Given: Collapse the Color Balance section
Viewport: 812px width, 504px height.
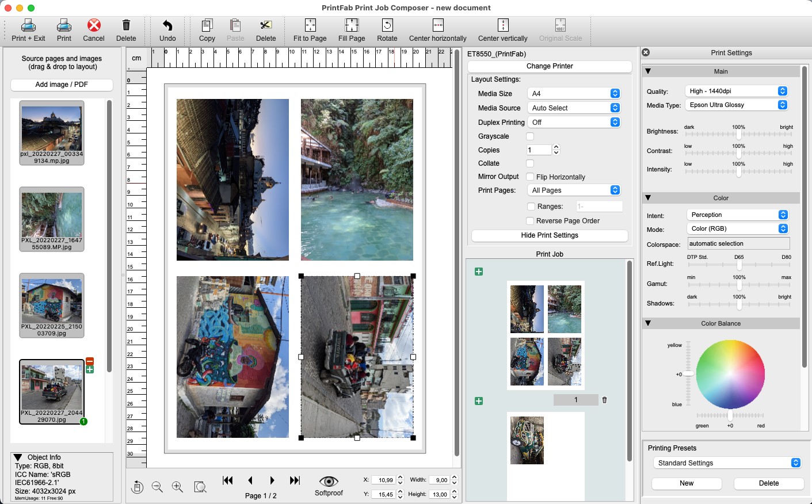Looking at the screenshot, I should pos(649,323).
